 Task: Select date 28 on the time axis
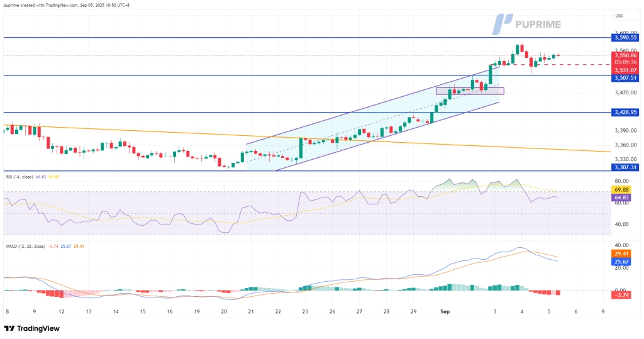[x=387, y=312]
